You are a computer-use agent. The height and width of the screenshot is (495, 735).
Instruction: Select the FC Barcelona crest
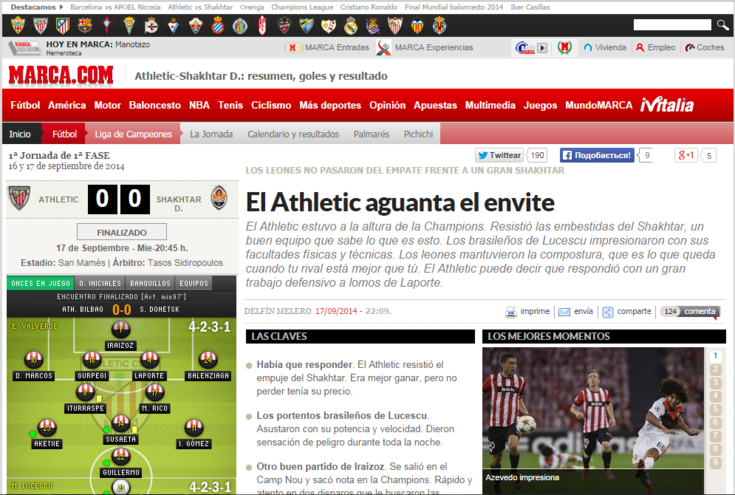(85, 25)
